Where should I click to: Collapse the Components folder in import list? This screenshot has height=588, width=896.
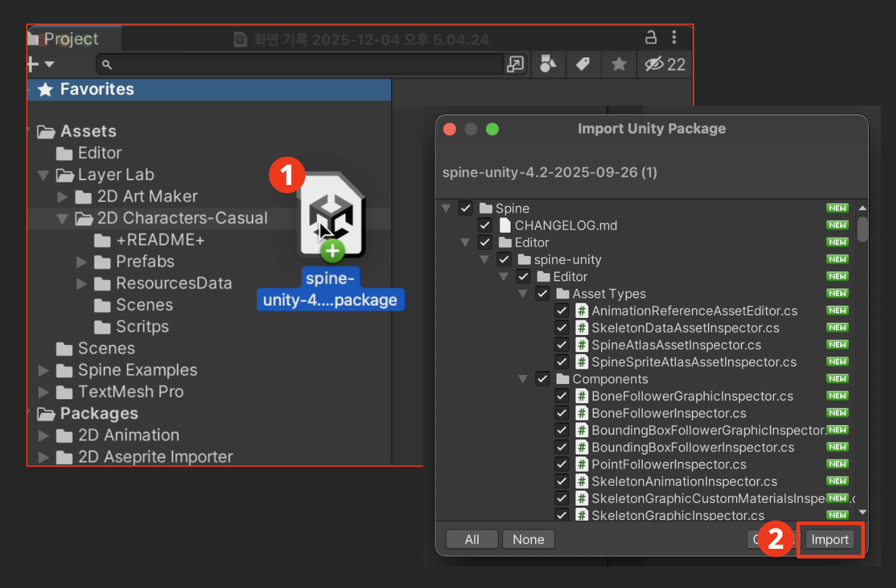click(523, 379)
